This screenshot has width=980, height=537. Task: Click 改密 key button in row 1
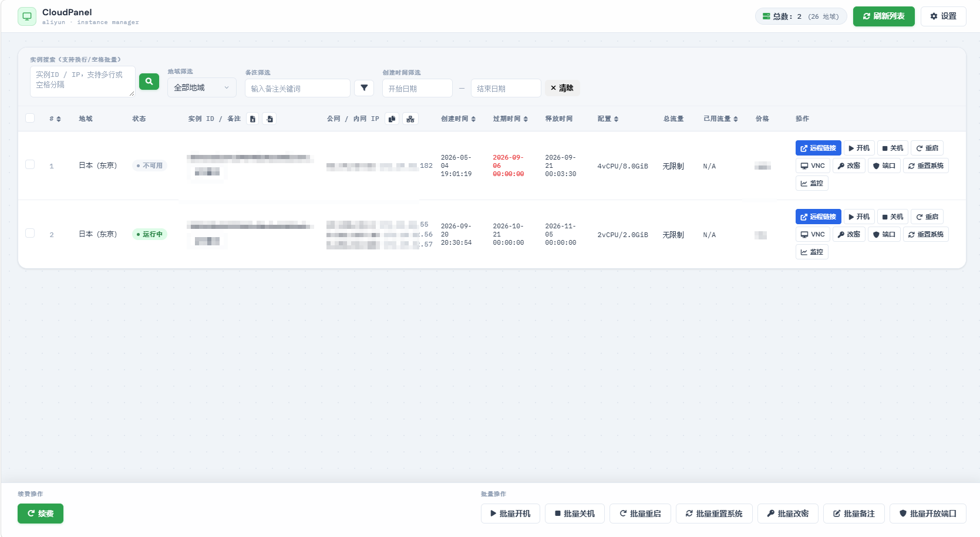point(848,166)
